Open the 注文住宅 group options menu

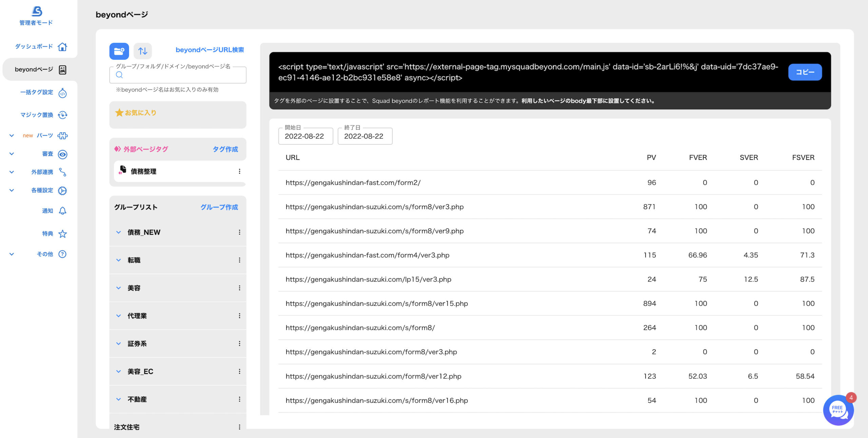coord(239,427)
